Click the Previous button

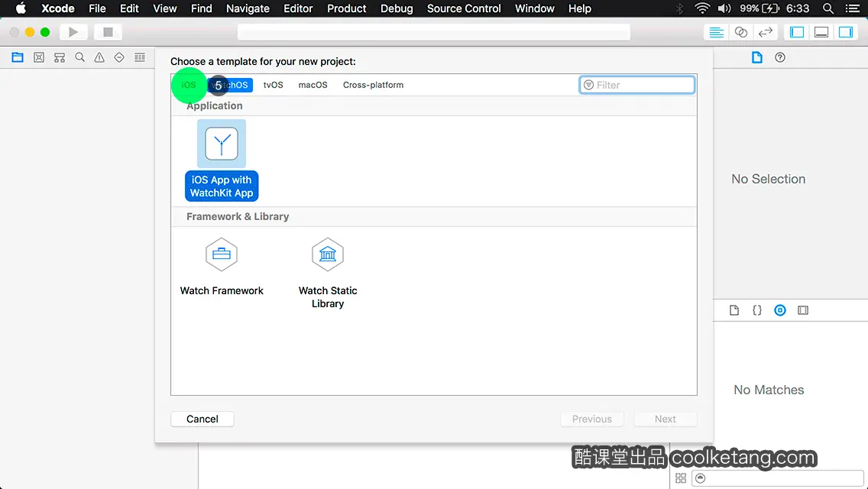tap(591, 419)
